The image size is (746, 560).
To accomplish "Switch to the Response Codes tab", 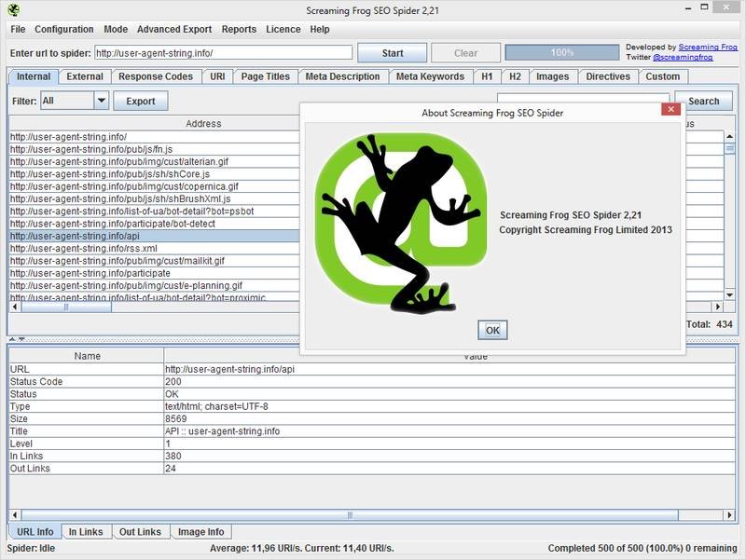I will point(158,76).
